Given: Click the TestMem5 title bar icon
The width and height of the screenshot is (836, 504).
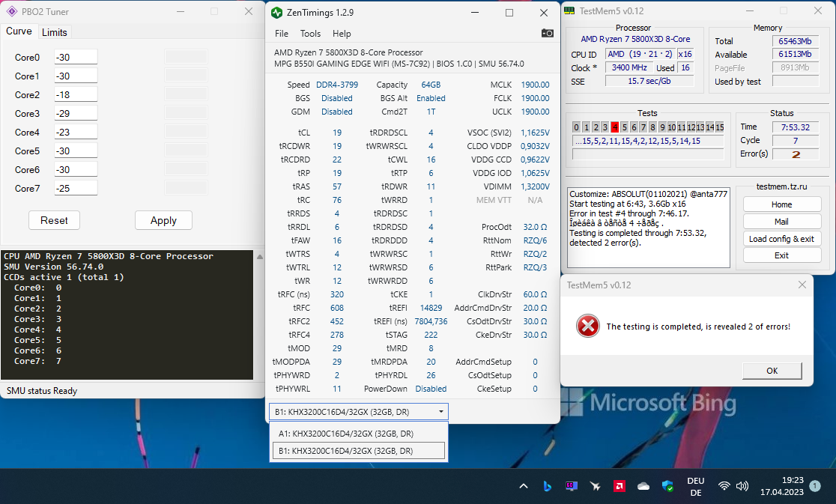Looking at the screenshot, I should coord(569,10).
